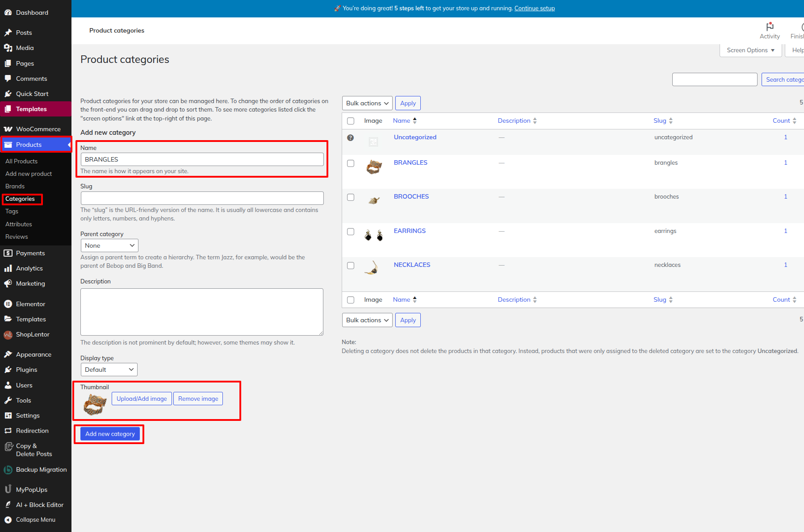Expand the Display type dropdown

(x=109, y=370)
